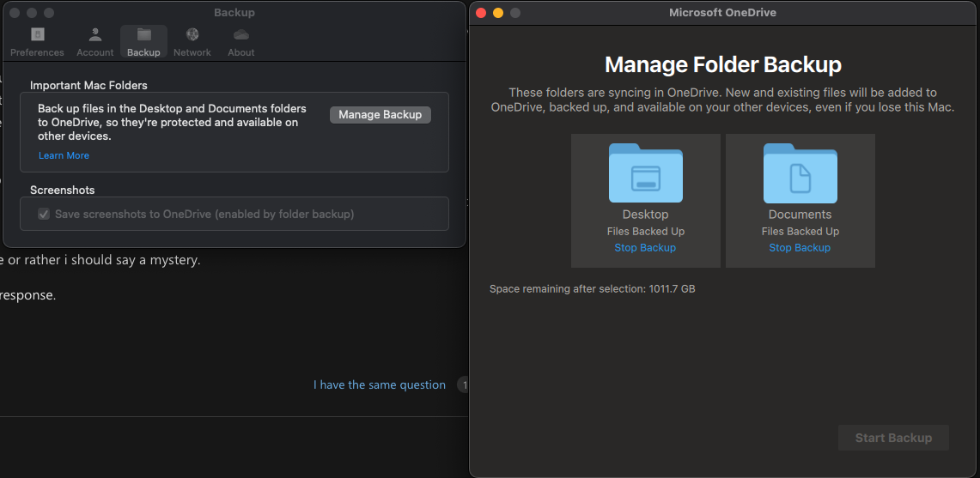Switch to the Account tab
The image size is (980, 478).
click(x=95, y=43)
